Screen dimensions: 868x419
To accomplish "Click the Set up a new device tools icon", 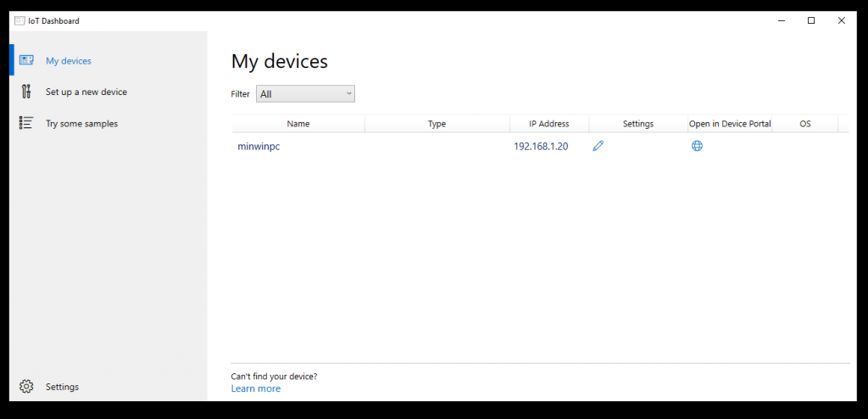I will (26, 92).
